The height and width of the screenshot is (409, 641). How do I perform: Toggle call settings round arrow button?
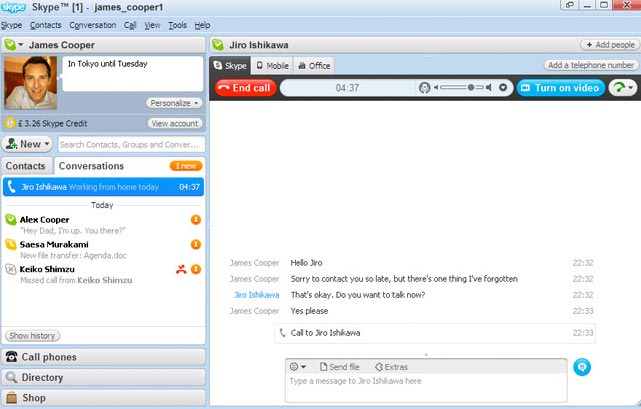click(x=503, y=88)
